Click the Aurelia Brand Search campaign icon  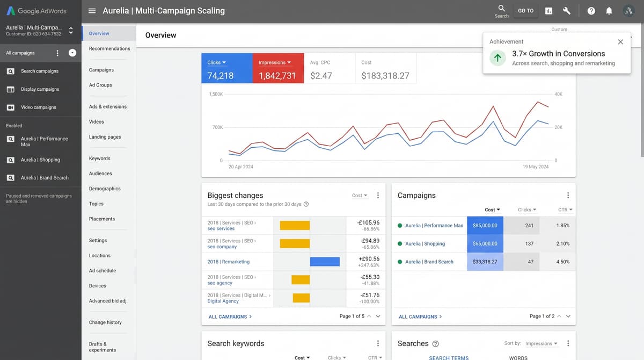(11, 177)
